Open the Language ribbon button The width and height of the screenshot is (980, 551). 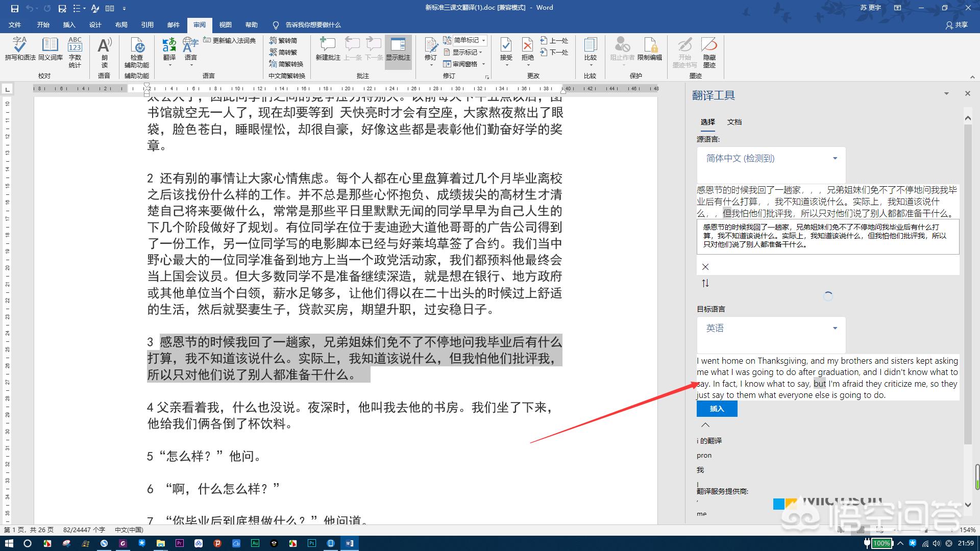click(191, 52)
